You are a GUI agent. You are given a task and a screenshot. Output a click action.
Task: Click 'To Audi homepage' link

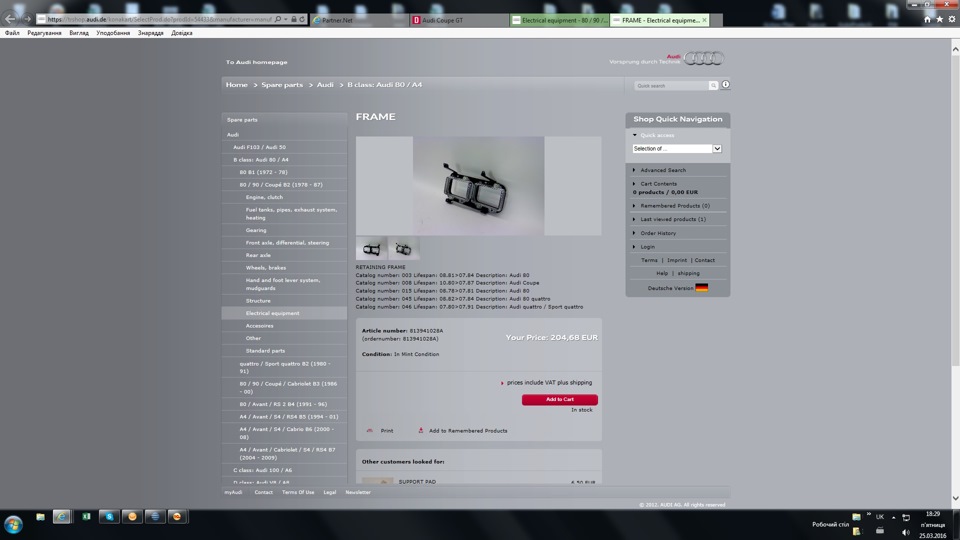[x=257, y=62]
